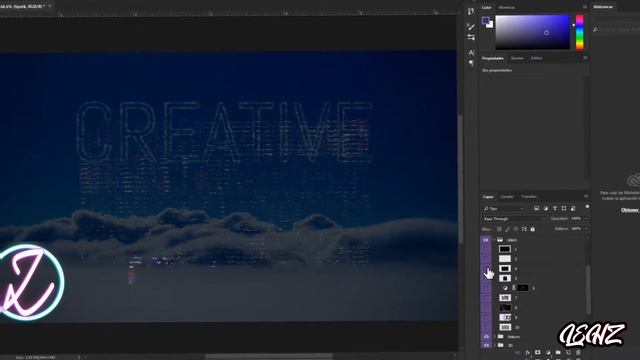Open the Layers panel options menu
The width and height of the screenshot is (640, 360).
pos(586,197)
